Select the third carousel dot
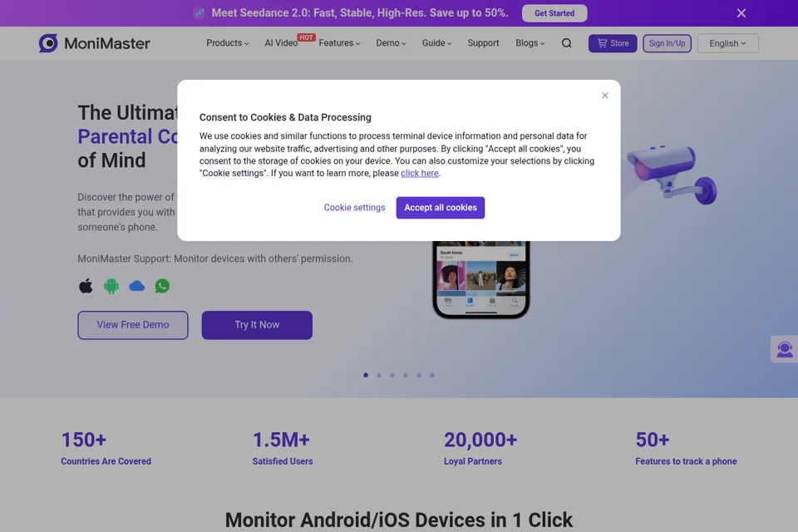 tap(392, 375)
